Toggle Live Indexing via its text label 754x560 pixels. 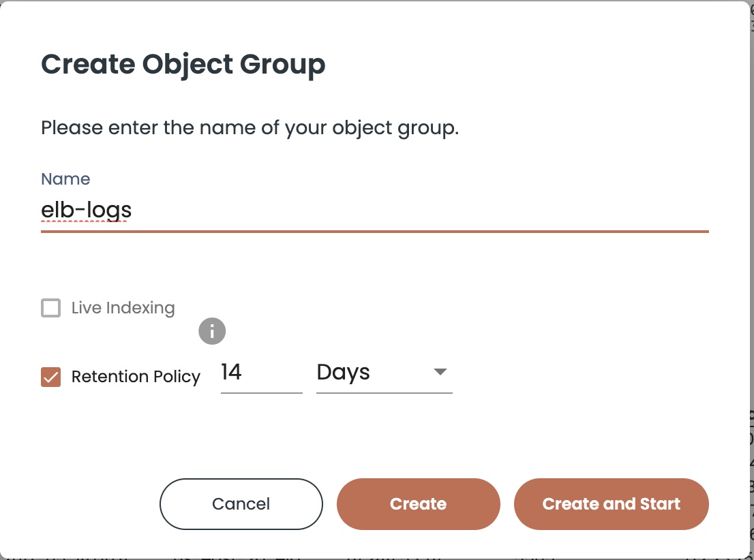[x=123, y=308]
